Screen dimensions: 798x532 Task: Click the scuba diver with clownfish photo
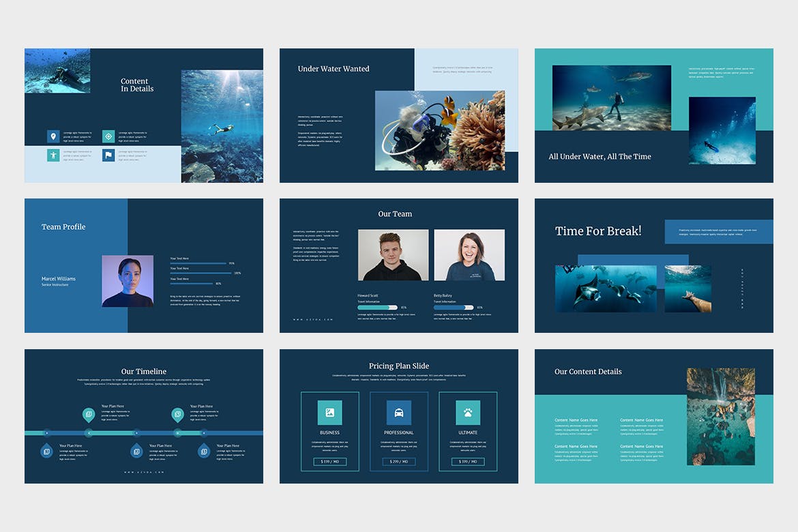(440, 130)
